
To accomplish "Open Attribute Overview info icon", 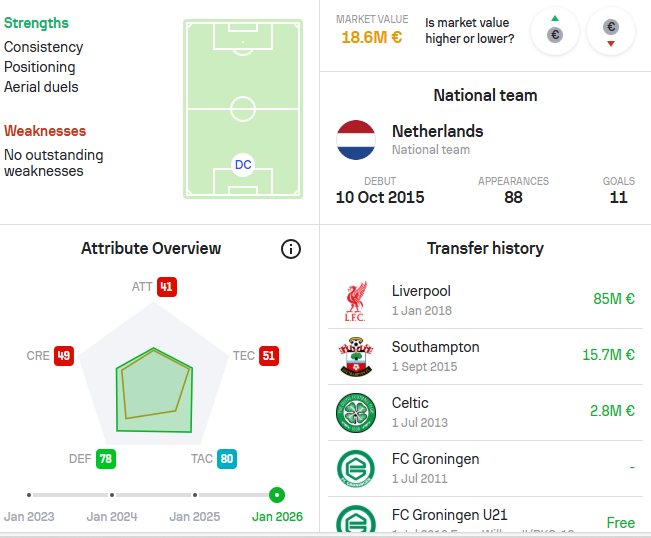I will click(x=291, y=249).
